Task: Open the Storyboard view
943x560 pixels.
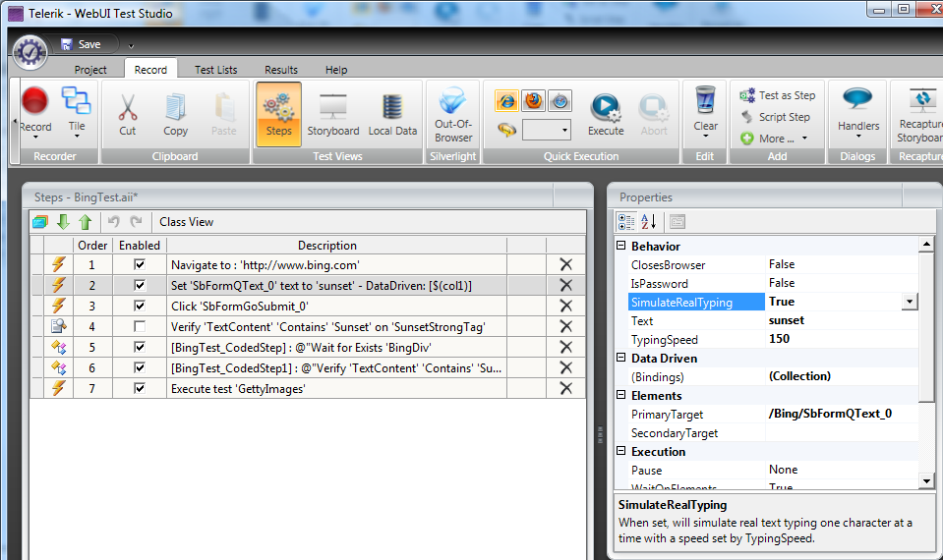Action: pos(333,114)
